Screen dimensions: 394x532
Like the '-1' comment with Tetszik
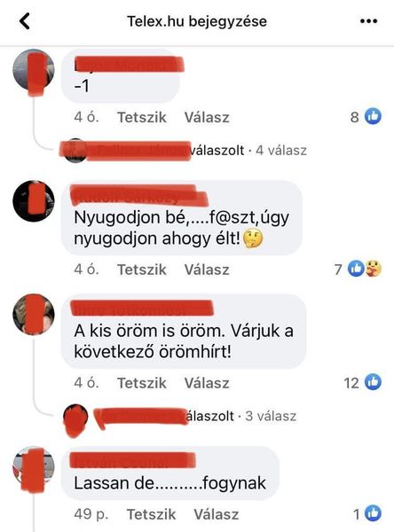tap(142, 117)
